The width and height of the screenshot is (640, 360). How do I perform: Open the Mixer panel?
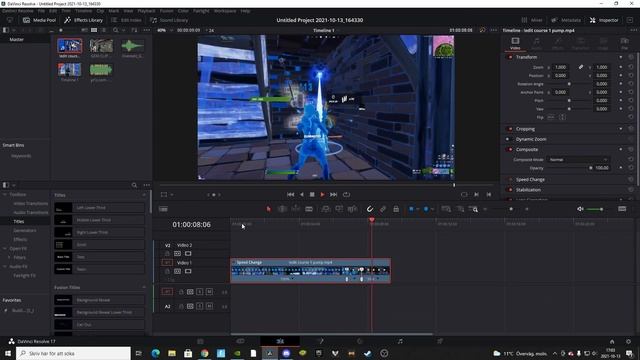(x=532, y=20)
